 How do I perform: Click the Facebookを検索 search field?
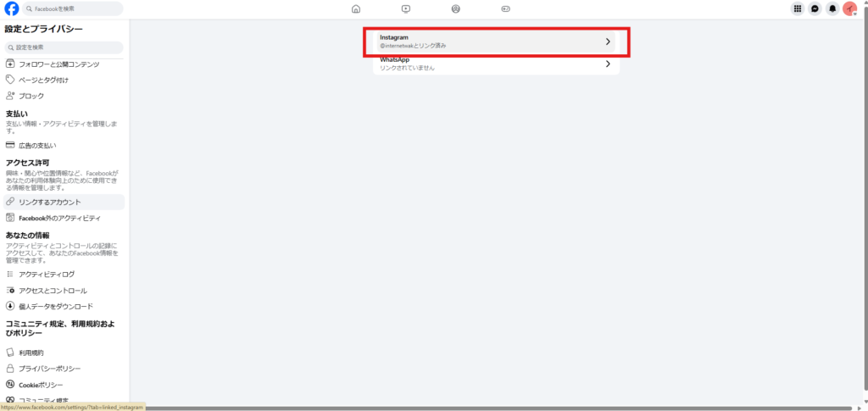[x=73, y=8]
